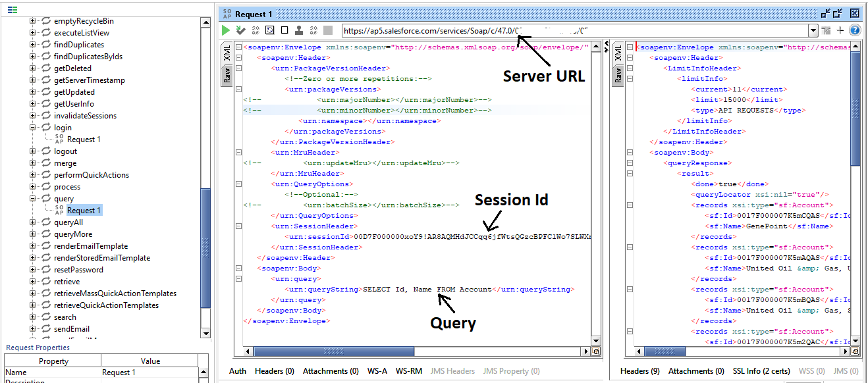Open the navigator hamburger menu icon
Viewport: 868px width, 383px height.
(x=14, y=10)
